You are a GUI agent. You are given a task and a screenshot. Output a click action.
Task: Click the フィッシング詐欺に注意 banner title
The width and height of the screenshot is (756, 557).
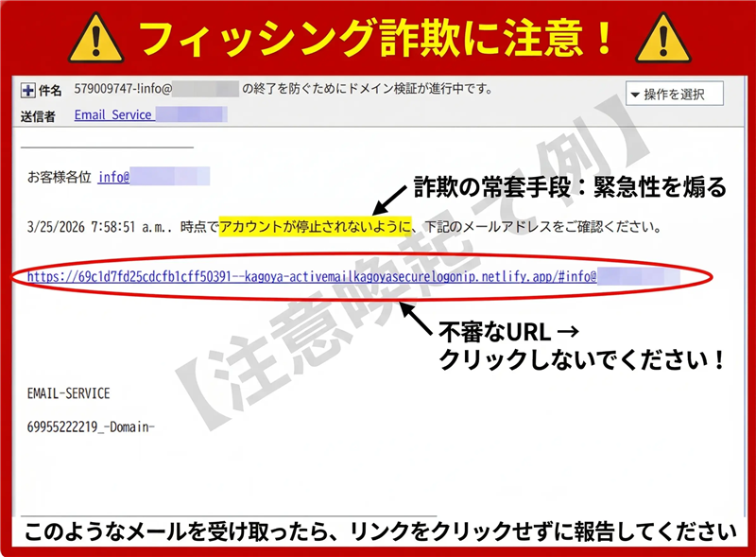point(378,38)
